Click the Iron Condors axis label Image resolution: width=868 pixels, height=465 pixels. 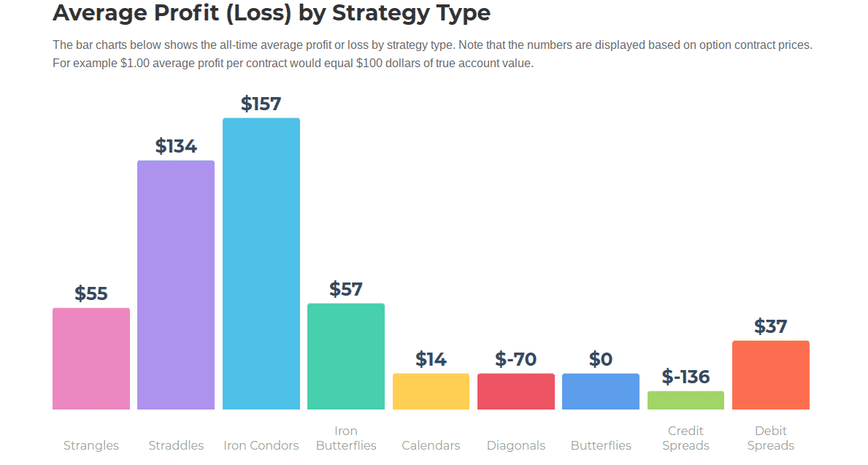point(261,445)
